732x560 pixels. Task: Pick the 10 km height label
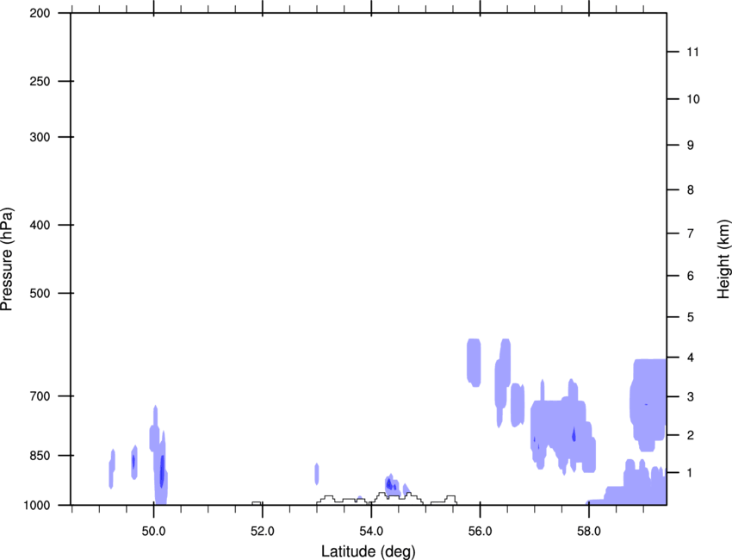point(693,99)
